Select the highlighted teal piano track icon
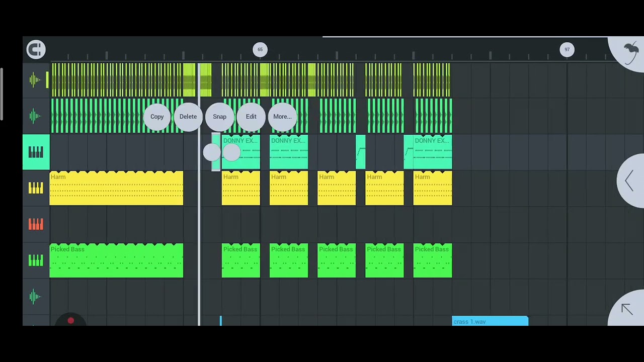This screenshot has width=644, height=362. 36,152
